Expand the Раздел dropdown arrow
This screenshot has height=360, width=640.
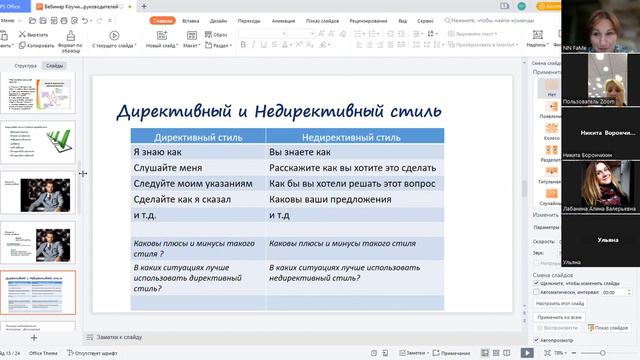(230, 46)
